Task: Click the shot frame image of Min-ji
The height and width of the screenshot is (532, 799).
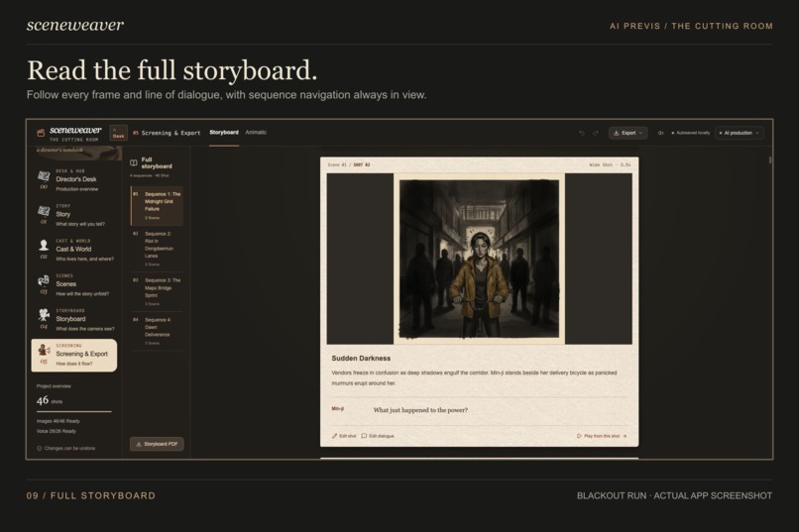Action: tap(479, 259)
